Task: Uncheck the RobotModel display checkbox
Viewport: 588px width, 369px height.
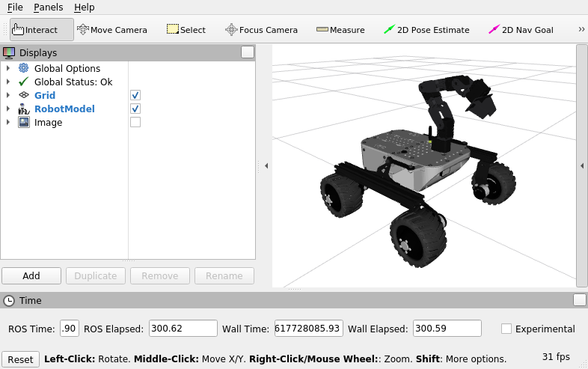Action: tap(135, 109)
